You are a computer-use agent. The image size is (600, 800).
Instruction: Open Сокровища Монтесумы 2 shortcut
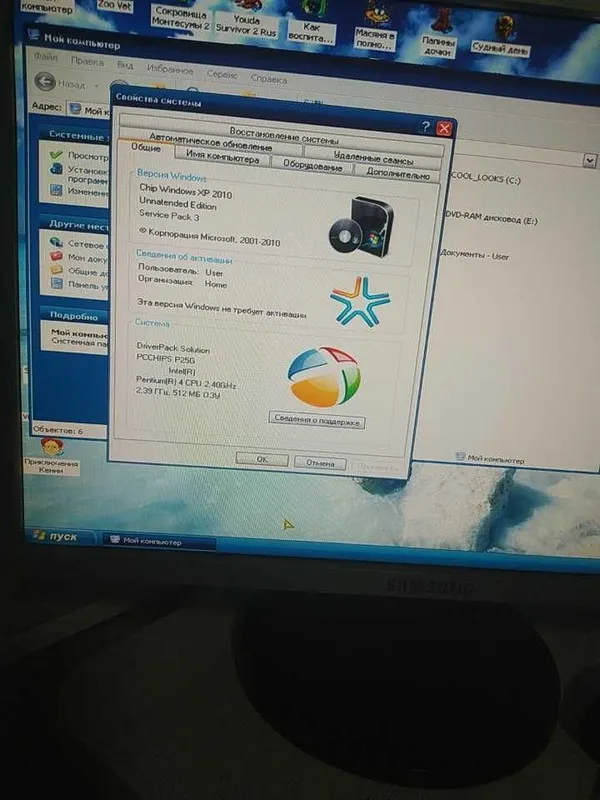click(x=180, y=16)
